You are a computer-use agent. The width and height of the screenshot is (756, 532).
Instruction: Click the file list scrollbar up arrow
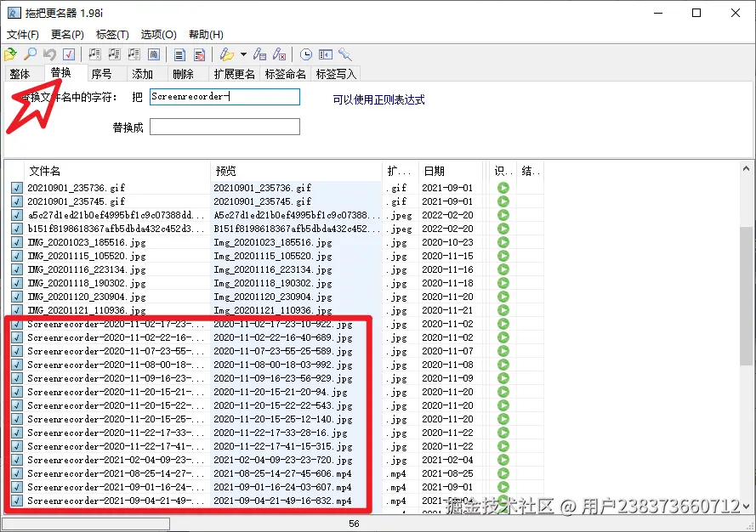(x=746, y=168)
